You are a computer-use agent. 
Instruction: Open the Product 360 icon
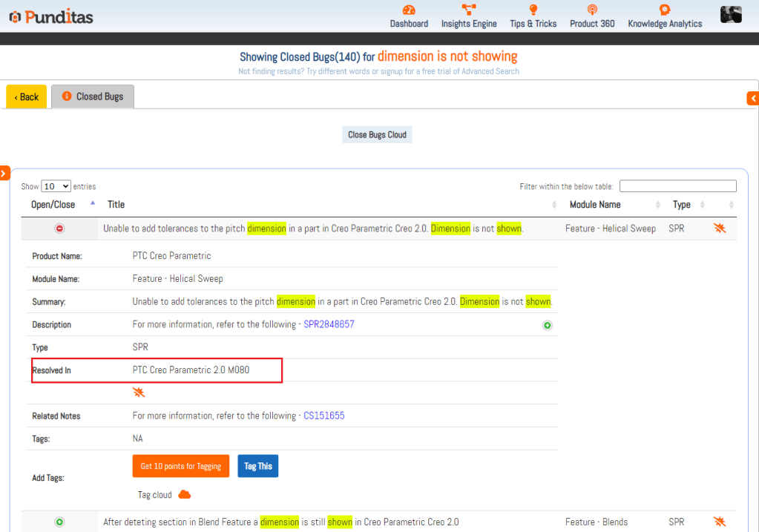[x=591, y=10]
